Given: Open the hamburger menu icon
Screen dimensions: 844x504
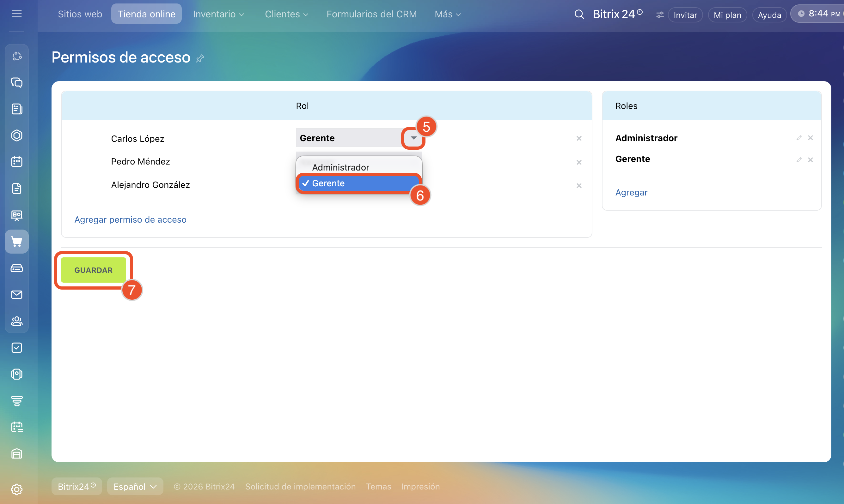Looking at the screenshot, I should point(17,14).
